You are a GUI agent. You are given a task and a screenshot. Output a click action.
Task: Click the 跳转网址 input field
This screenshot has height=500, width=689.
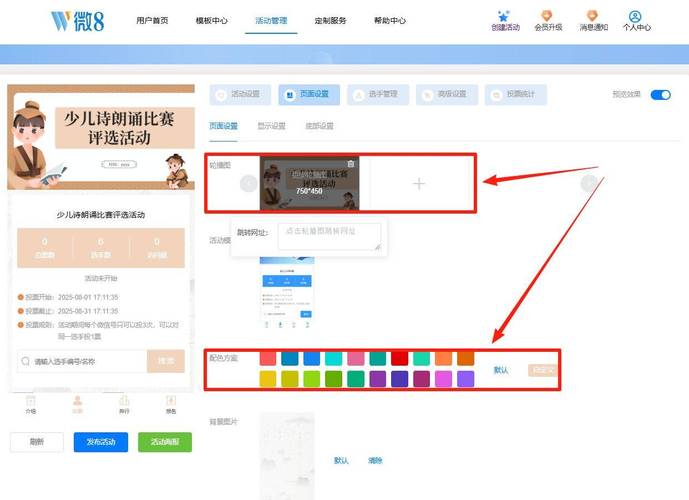pos(329,236)
